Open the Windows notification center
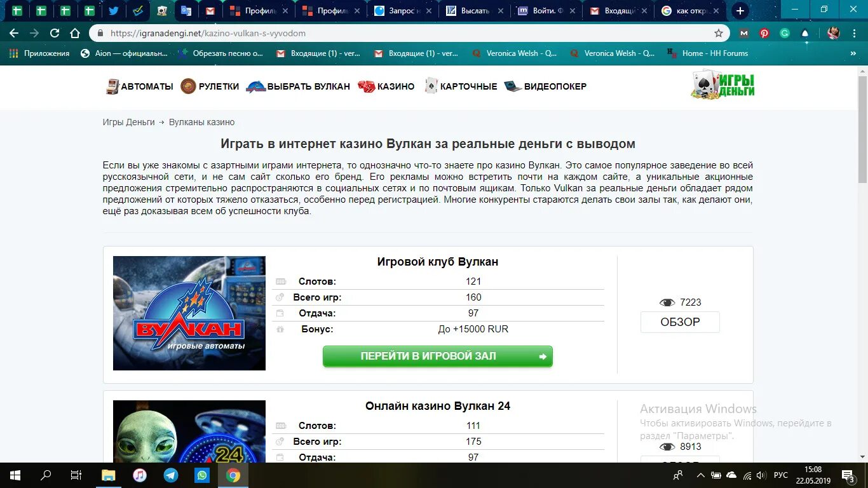Image resolution: width=868 pixels, height=488 pixels. coord(848,475)
